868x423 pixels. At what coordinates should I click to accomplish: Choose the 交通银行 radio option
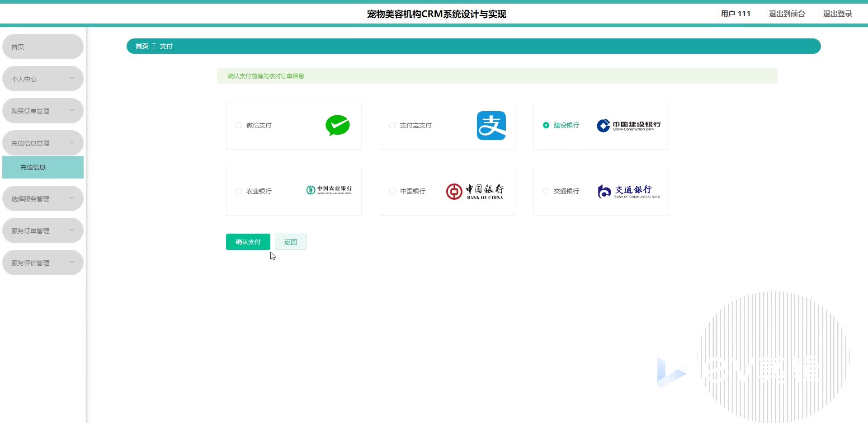click(546, 191)
